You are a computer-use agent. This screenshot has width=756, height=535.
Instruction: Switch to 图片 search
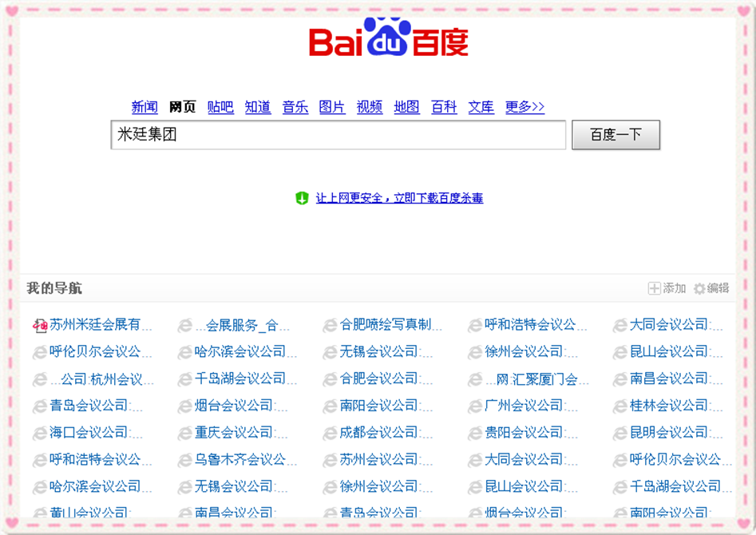(x=332, y=107)
